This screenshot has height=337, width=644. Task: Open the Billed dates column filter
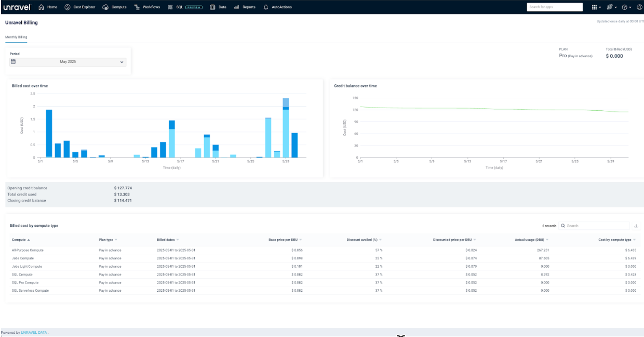coord(178,240)
